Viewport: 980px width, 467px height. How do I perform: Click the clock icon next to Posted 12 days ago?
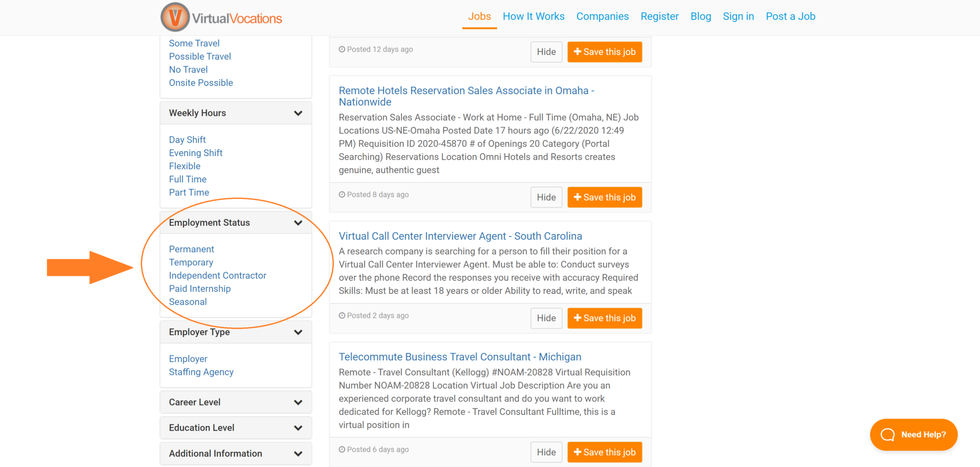(x=342, y=49)
